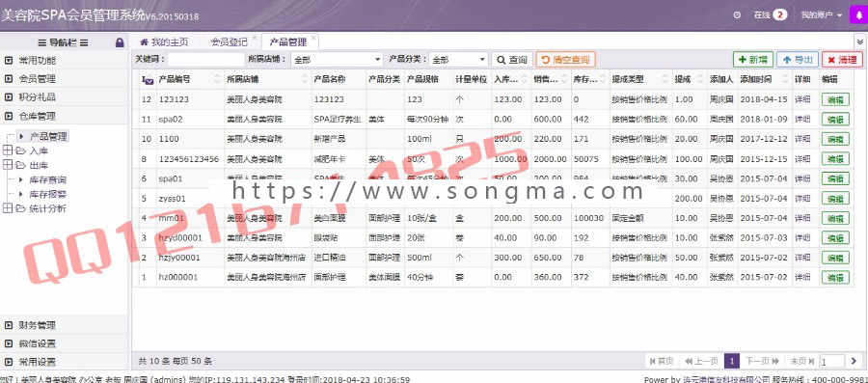Select 产品管理 in the tree
Screen dimensions: 868x383
tap(48, 136)
